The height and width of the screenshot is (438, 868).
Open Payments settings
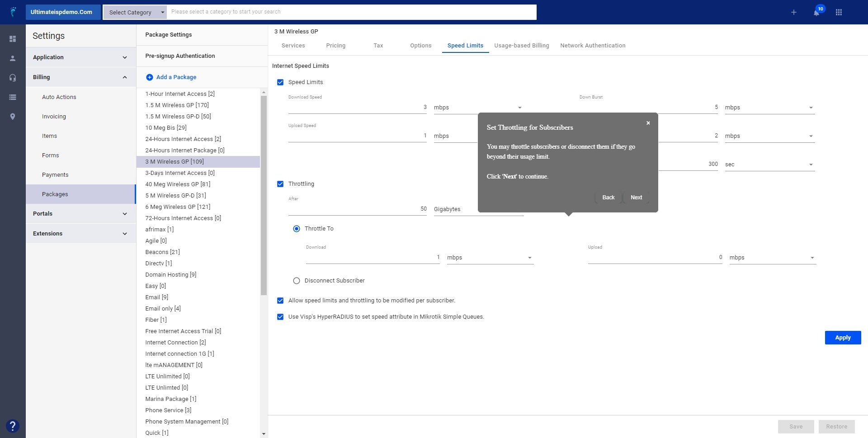[81, 175]
